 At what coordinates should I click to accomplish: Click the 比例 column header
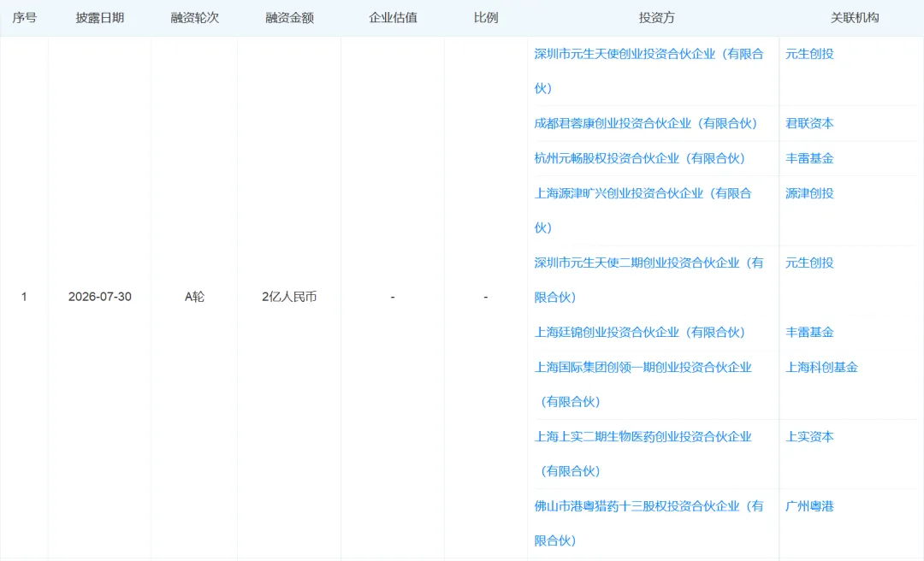click(x=486, y=18)
